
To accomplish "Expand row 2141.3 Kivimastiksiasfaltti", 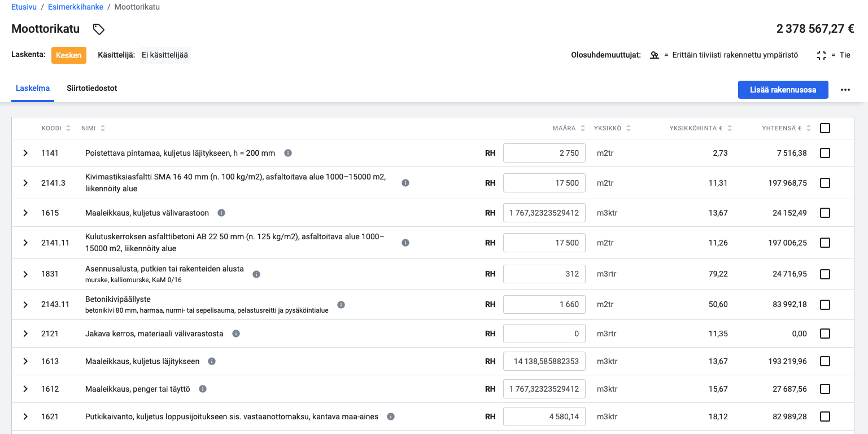I will [25, 183].
